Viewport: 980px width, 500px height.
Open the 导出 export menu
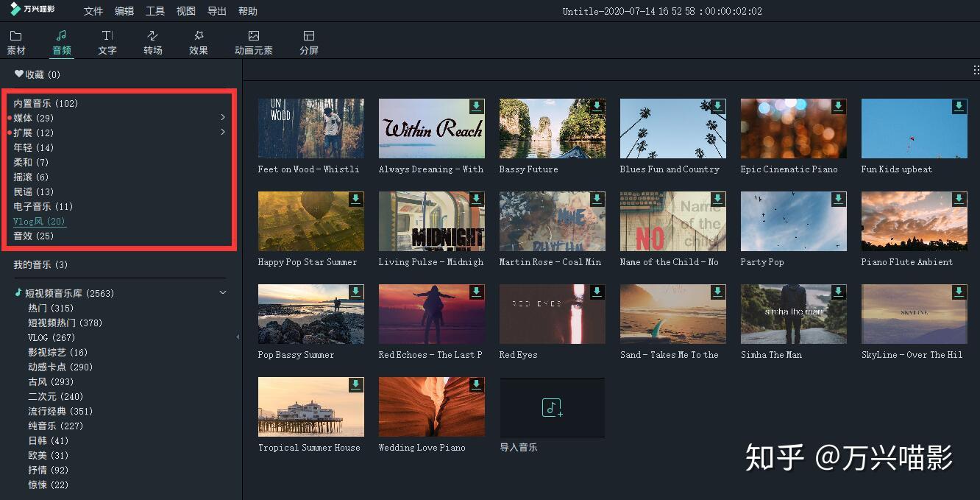pyautogui.click(x=216, y=11)
